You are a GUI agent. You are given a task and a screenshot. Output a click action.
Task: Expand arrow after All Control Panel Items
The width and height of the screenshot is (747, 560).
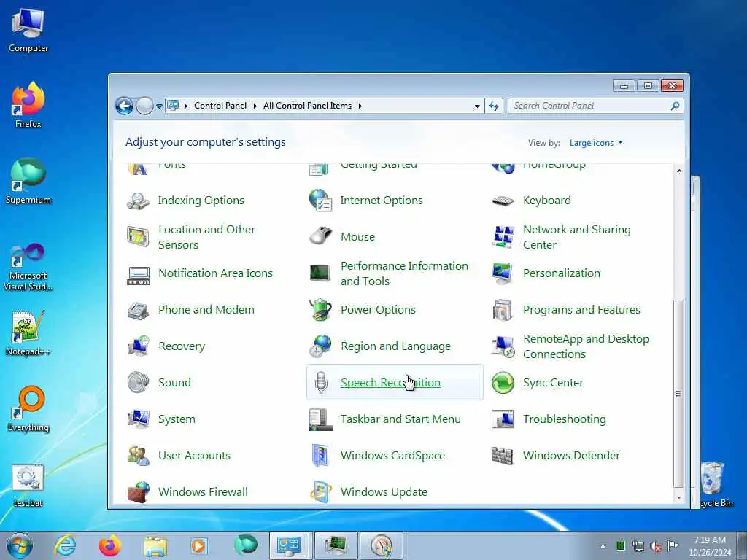coord(360,106)
